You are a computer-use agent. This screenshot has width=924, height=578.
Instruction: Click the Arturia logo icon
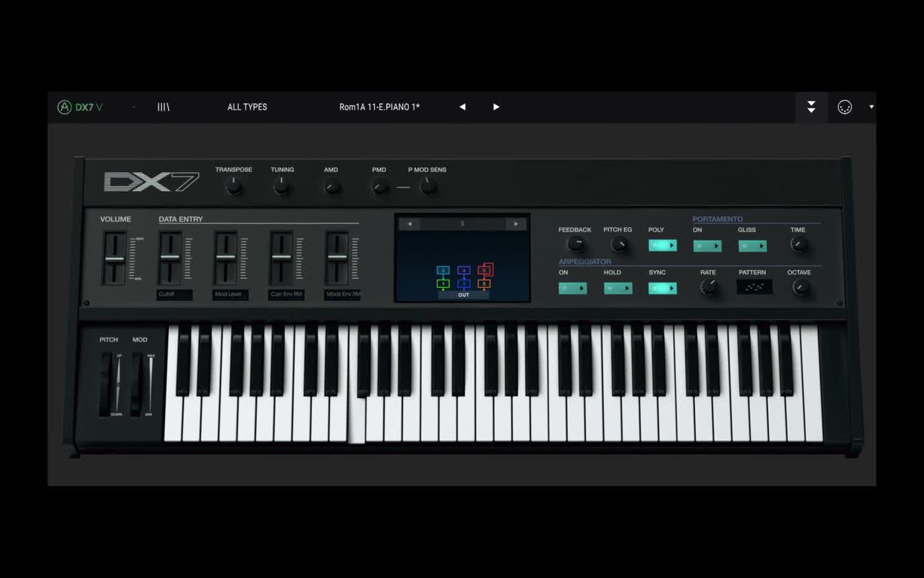pos(63,106)
